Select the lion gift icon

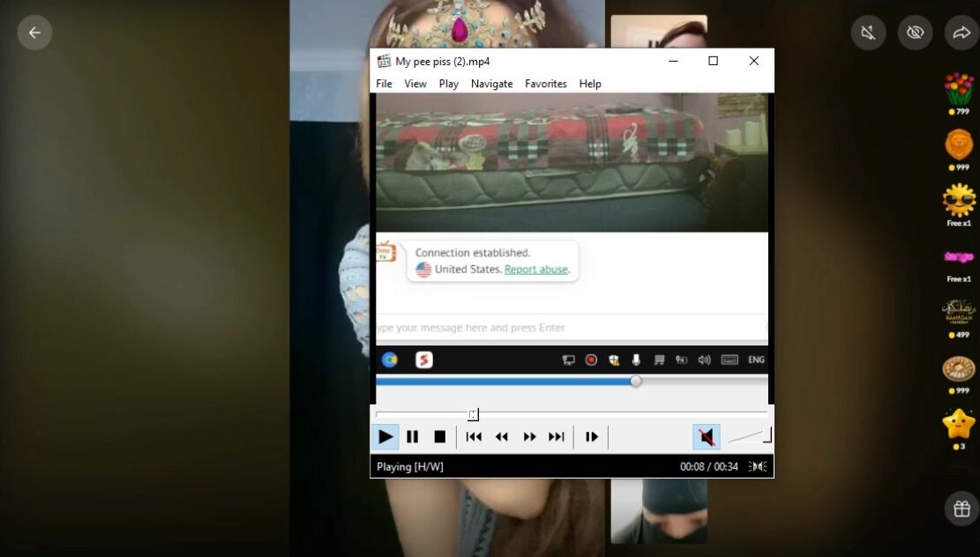pos(959,145)
